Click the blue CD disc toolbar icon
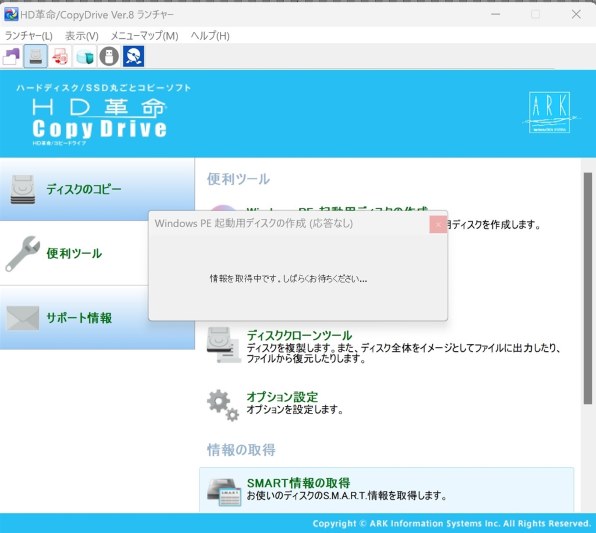This screenshot has height=533, width=596. click(x=133, y=56)
